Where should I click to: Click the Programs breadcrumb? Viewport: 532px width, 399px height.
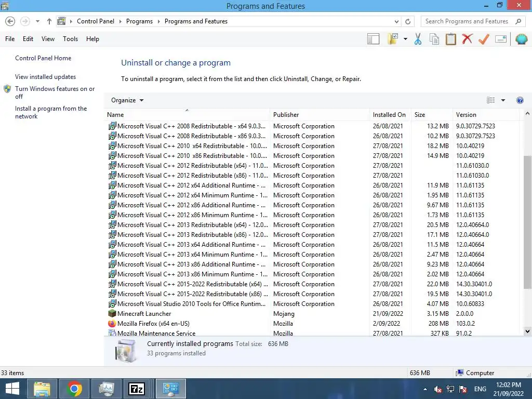coord(139,21)
